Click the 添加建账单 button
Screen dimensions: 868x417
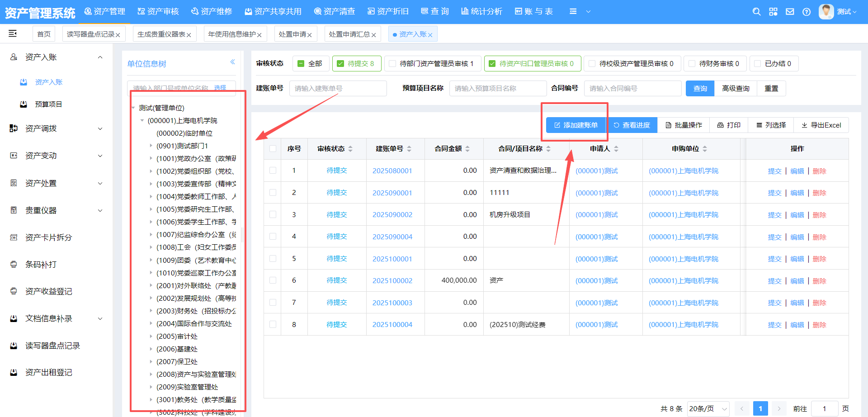576,125
